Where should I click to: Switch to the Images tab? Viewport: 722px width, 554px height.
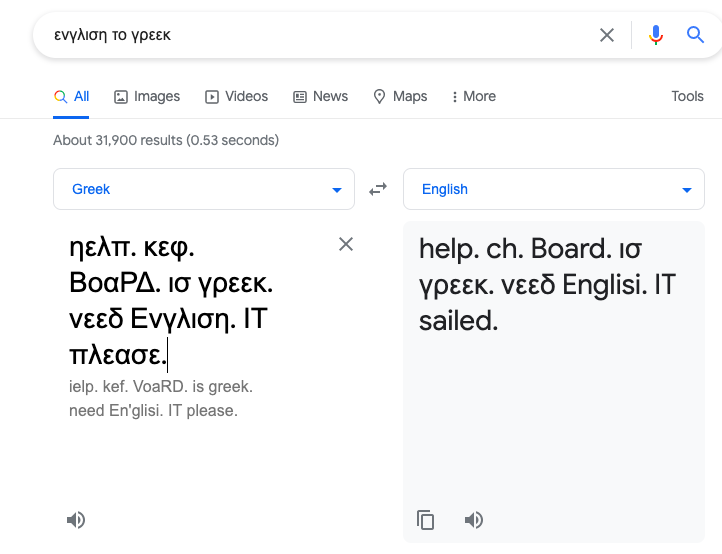click(x=147, y=96)
